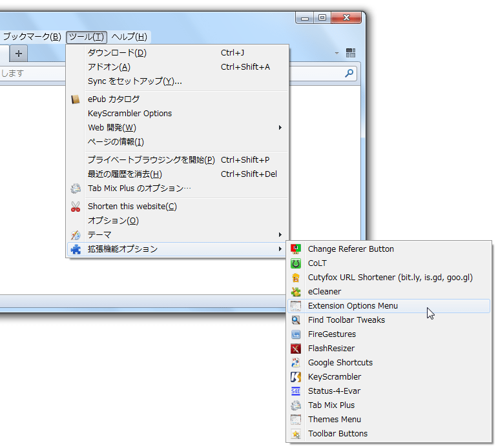Open the ブックマーク(B) menu

[32, 37]
